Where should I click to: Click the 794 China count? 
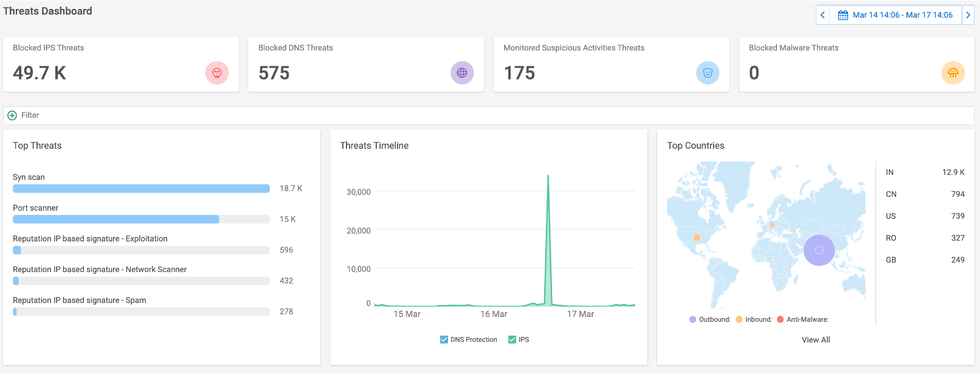tap(958, 194)
